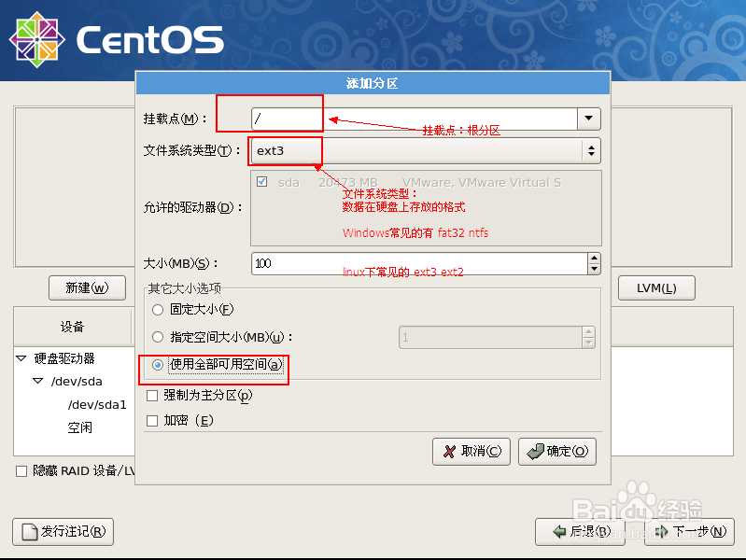Select the fixed size radio button
This screenshot has width=746, height=560.
point(158,310)
